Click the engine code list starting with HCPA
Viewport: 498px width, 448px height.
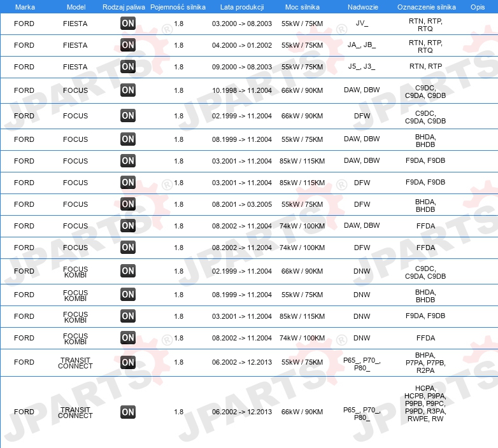click(425, 403)
